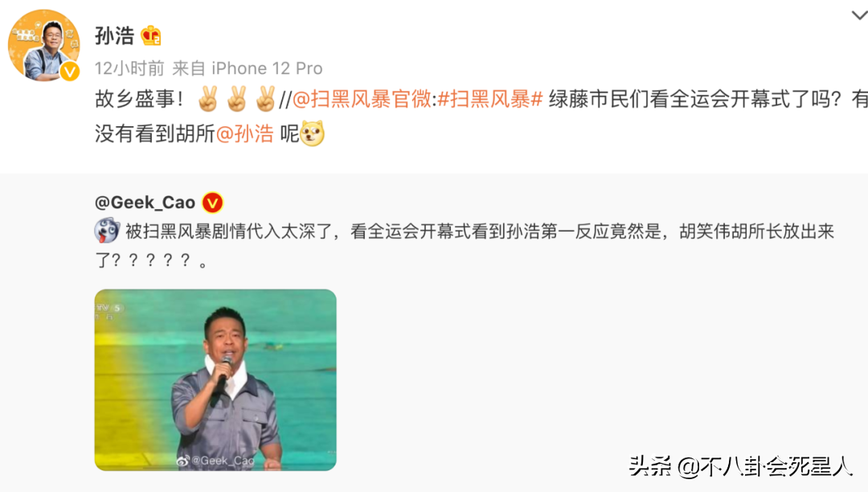Open the #扫黑风暴# hashtag topic

[x=490, y=99]
